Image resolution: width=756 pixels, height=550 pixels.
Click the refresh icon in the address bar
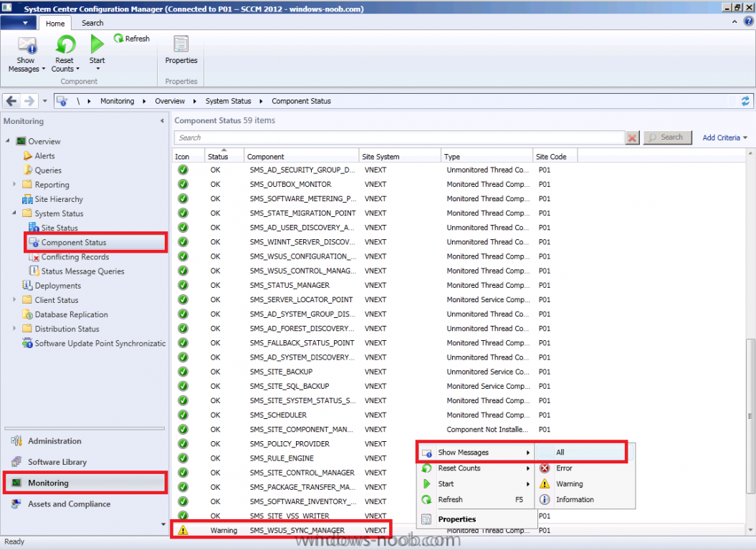click(745, 101)
